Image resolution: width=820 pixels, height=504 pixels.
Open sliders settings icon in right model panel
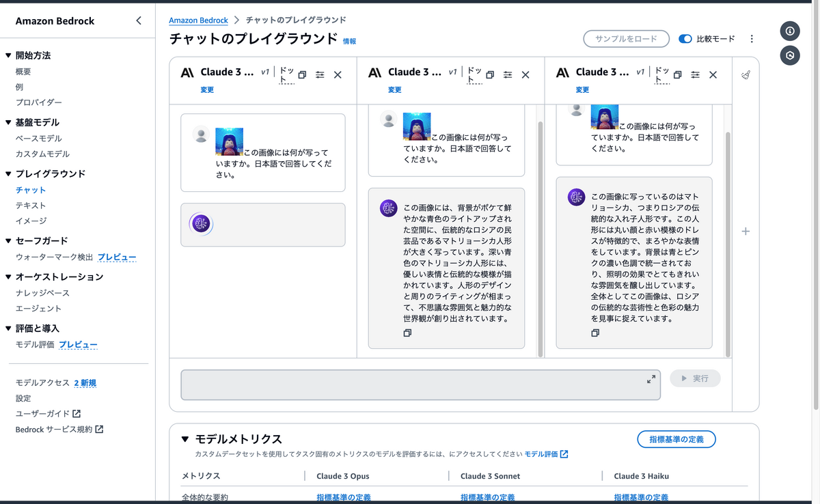(x=695, y=75)
